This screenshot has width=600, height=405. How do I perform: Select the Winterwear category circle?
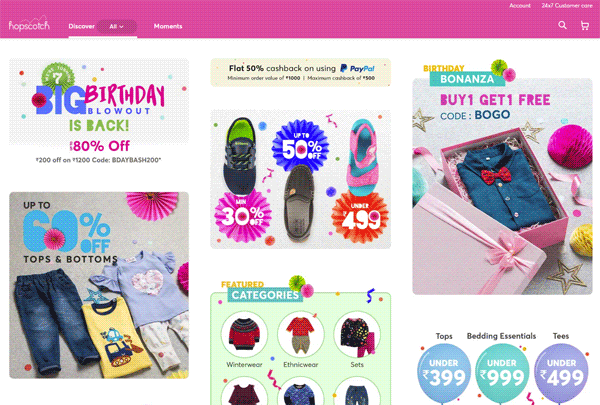[244, 334]
